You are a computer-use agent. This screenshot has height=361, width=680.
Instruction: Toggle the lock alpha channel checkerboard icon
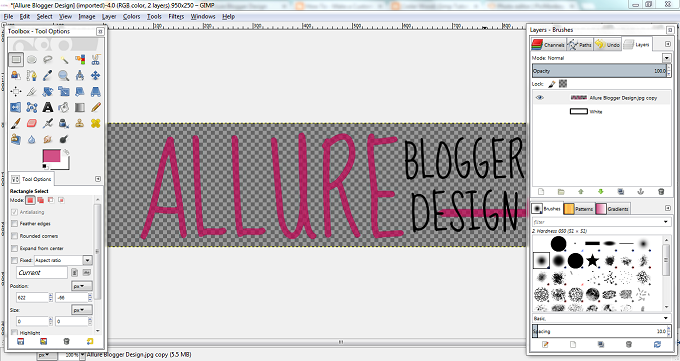pyautogui.click(x=563, y=84)
